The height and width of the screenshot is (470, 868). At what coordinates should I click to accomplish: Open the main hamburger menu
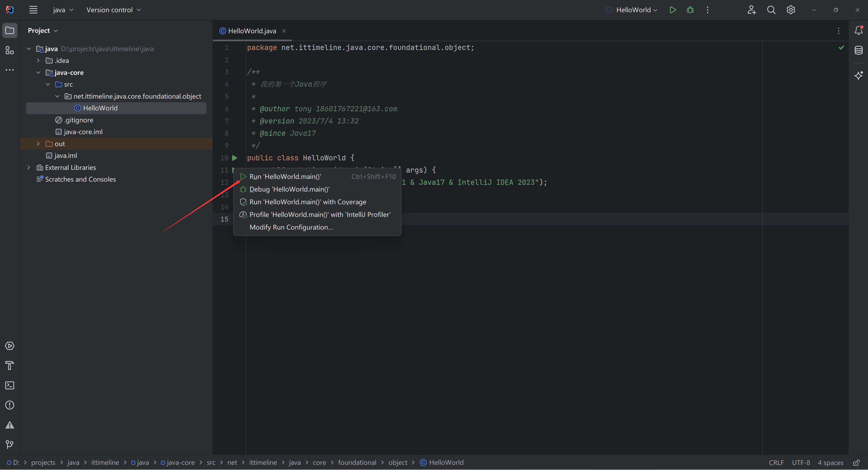33,10
